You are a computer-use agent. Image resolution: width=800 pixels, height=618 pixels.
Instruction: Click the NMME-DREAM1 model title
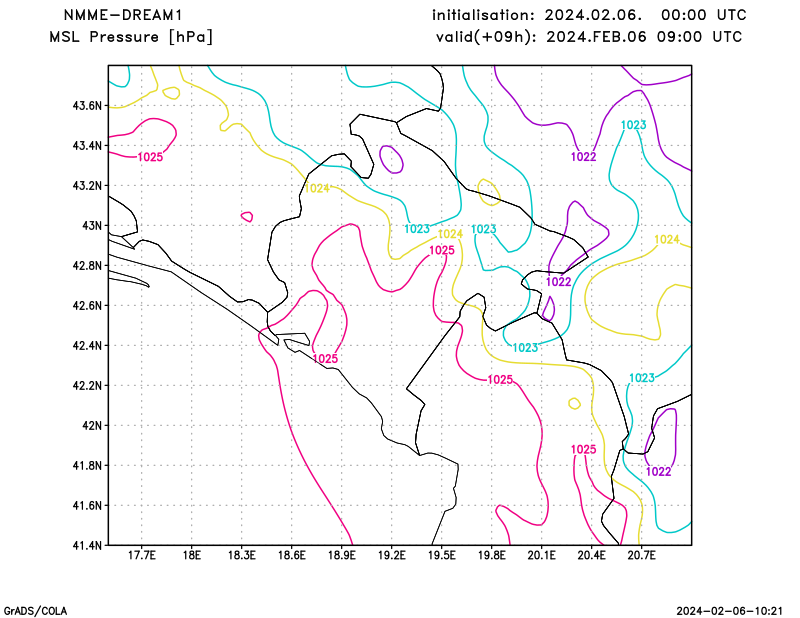123,15
